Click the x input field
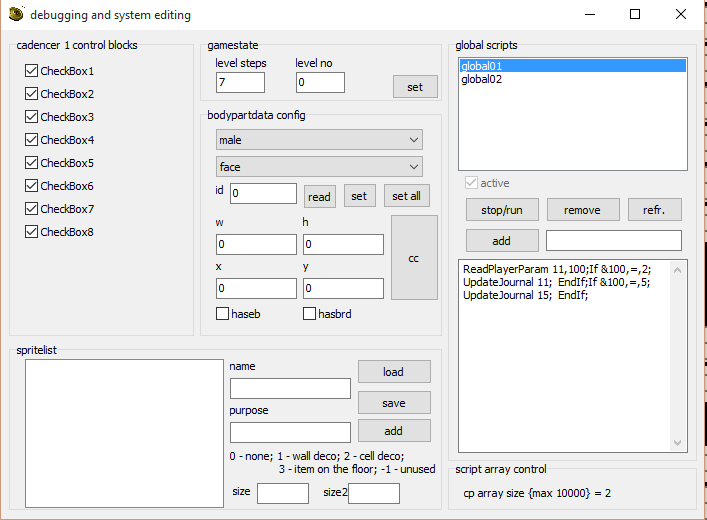Image resolution: width=707 pixels, height=520 pixels. click(256, 288)
